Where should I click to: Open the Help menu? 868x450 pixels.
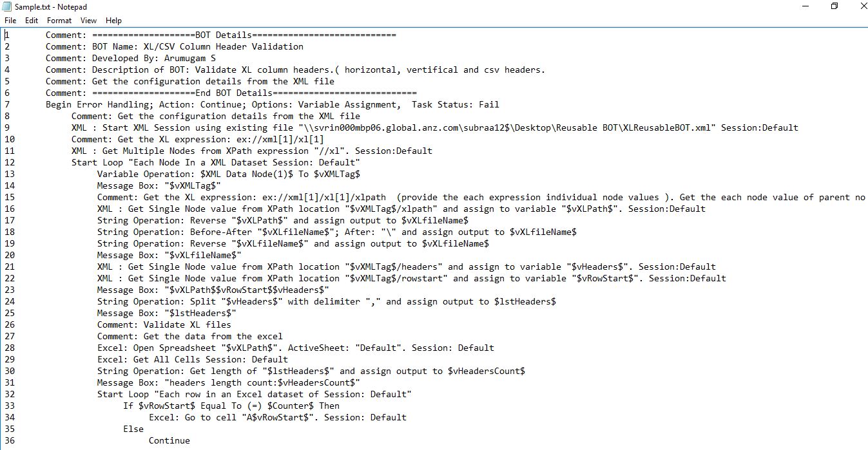pyautogui.click(x=113, y=21)
